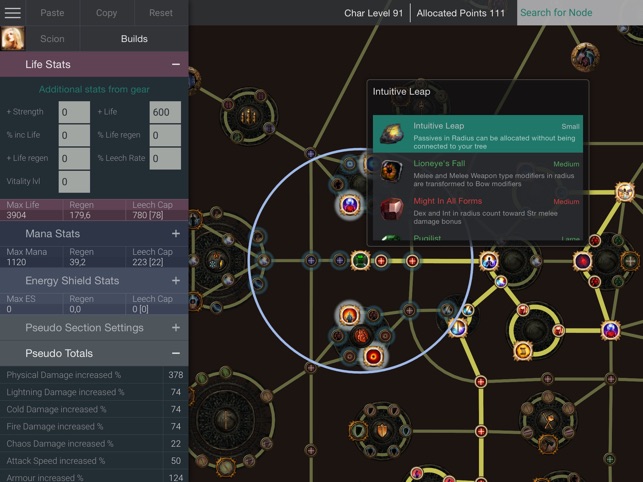The width and height of the screenshot is (643, 482).
Task: Switch to the Scion tab
Action: pyautogui.click(x=52, y=39)
